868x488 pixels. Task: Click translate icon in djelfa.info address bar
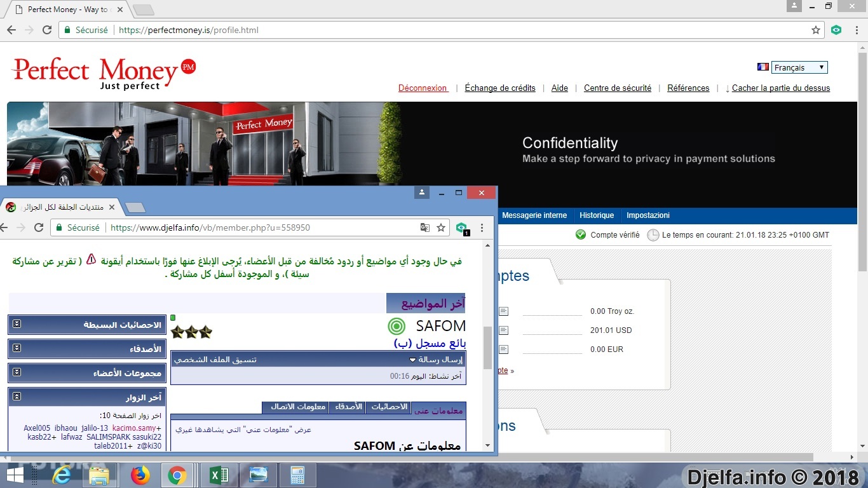pyautogui.click(x=424, y=227)
